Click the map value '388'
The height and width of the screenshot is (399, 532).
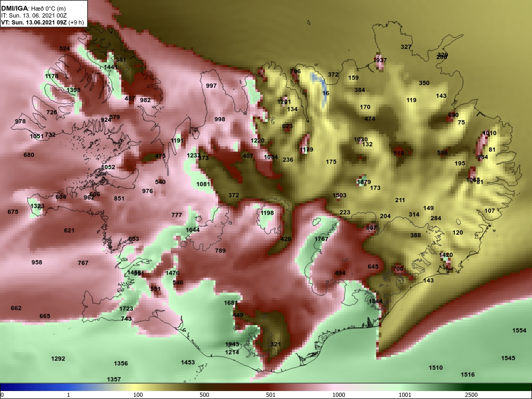point(415,235)
